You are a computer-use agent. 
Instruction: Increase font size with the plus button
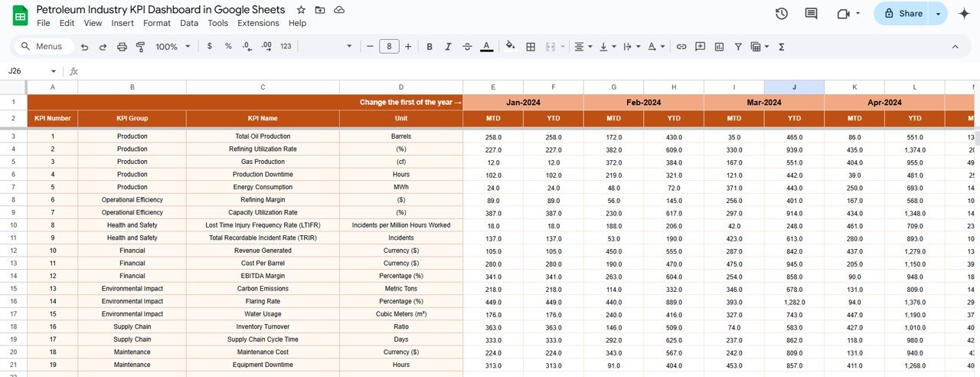[408, 47]
